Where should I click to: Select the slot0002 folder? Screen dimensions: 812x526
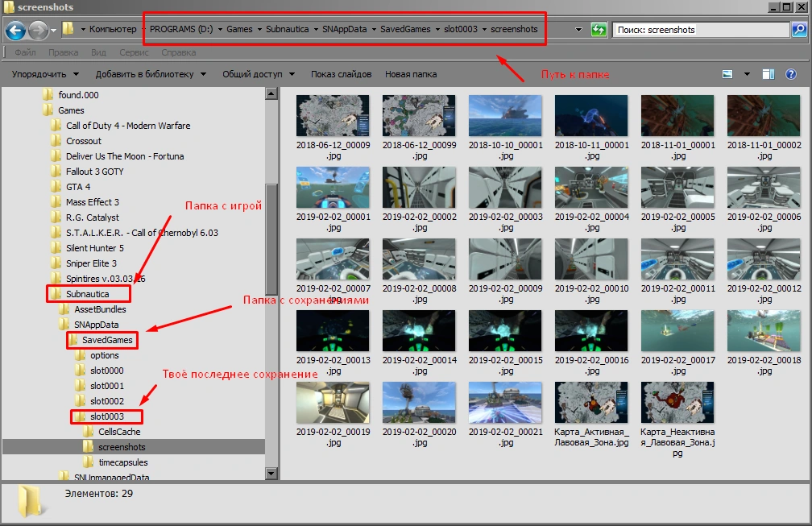coord(106,400)
